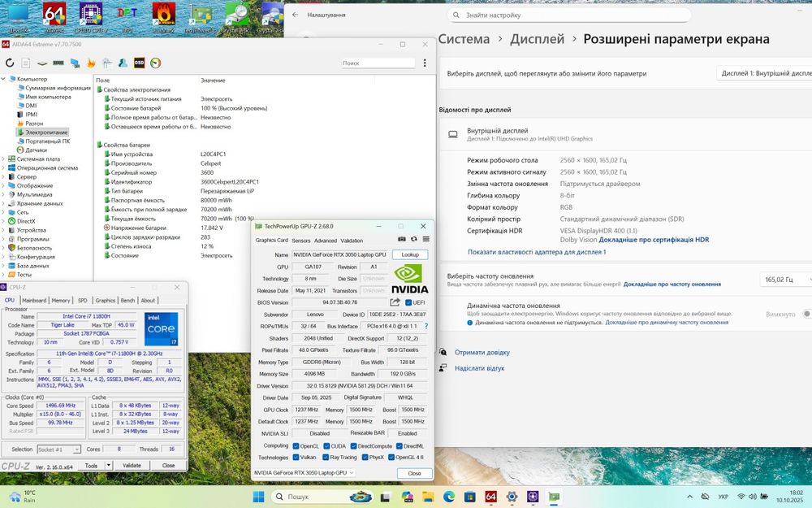This screenshot has width=812, height=508.
Task: Open the GPU-Z hamburger menu
Action: click(425, 239)
